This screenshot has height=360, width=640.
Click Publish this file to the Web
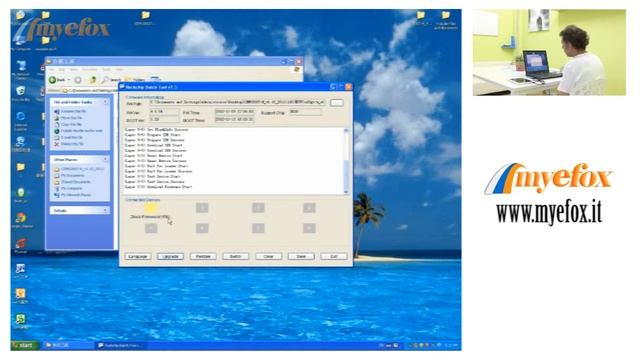click(78, 131)
